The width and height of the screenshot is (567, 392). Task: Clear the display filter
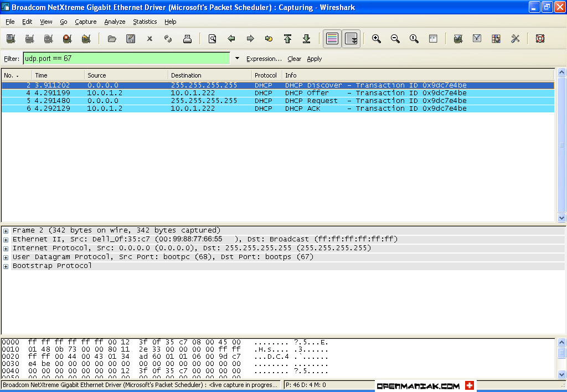[x=295, y=59]
